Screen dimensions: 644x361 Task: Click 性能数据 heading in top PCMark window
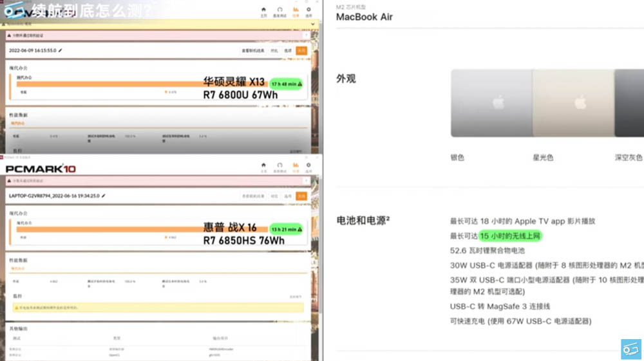click(18, 115)
